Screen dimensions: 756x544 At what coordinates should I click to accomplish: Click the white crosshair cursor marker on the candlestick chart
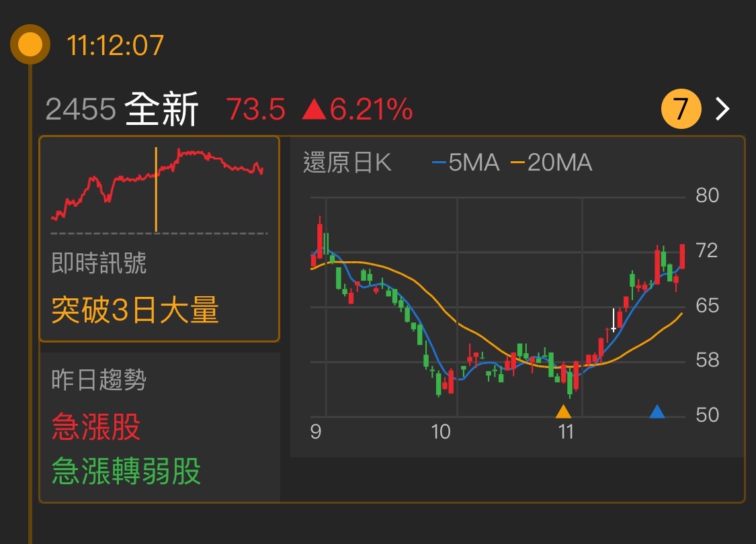click(x=614, y=321)
